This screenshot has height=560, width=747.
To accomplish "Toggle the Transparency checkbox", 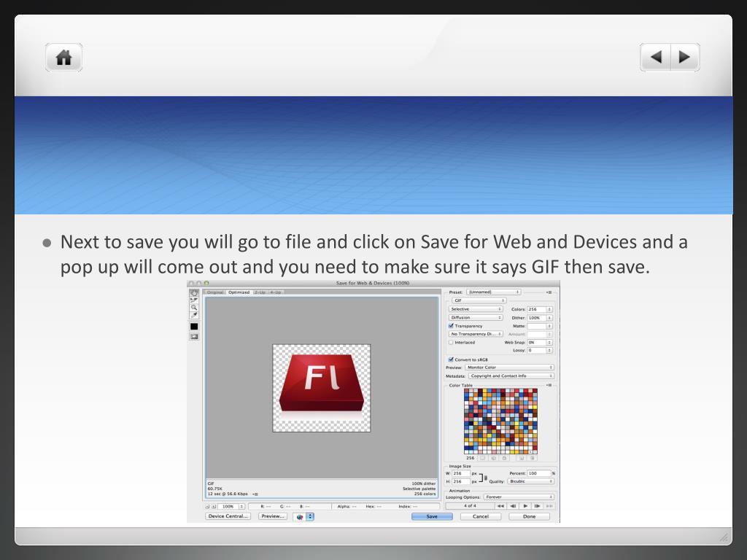I will 451,326.
